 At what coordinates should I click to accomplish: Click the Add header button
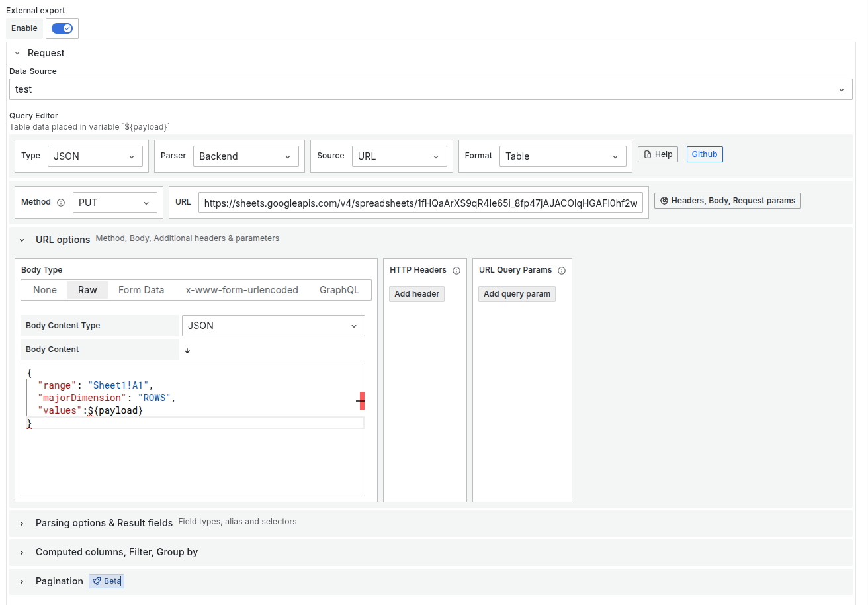click(416, 293)
